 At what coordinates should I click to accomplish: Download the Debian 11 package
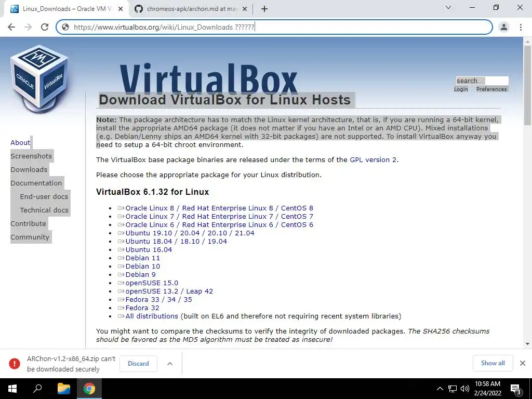[x=142, y=258]
